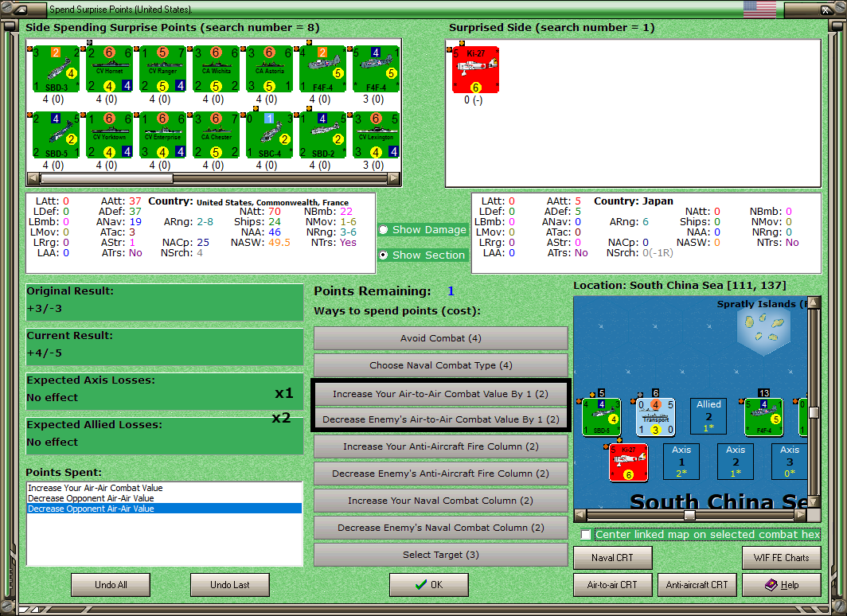Toggle Center linked map on selected combat hex
The height and width of the screenshot is (616, 847).
pos(586,535)
